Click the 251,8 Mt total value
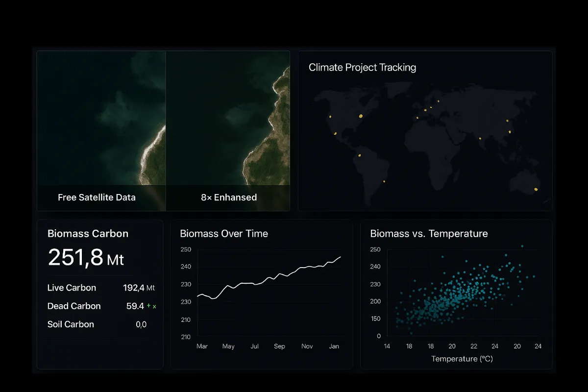This screenshot has width=588, height=392. point(86,257)
